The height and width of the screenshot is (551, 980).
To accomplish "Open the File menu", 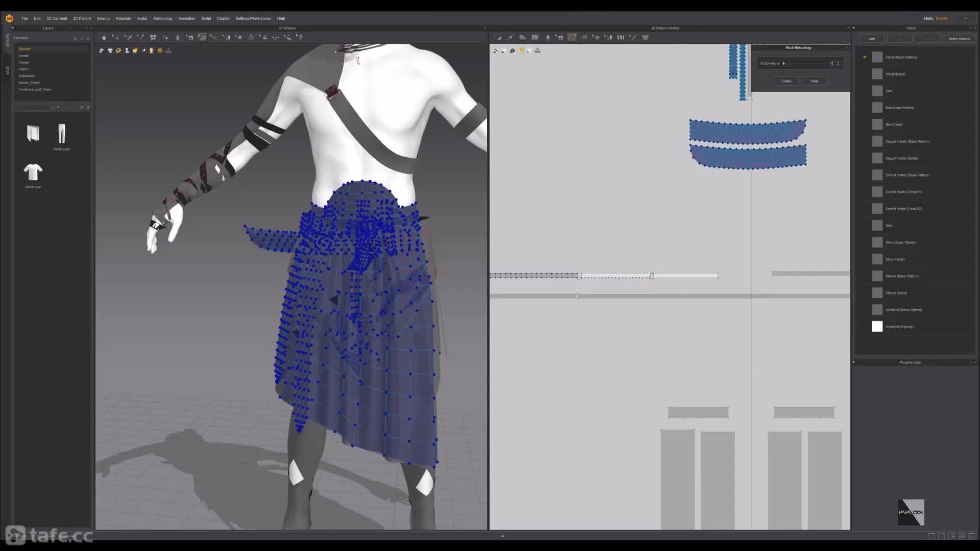I will 24,18.
